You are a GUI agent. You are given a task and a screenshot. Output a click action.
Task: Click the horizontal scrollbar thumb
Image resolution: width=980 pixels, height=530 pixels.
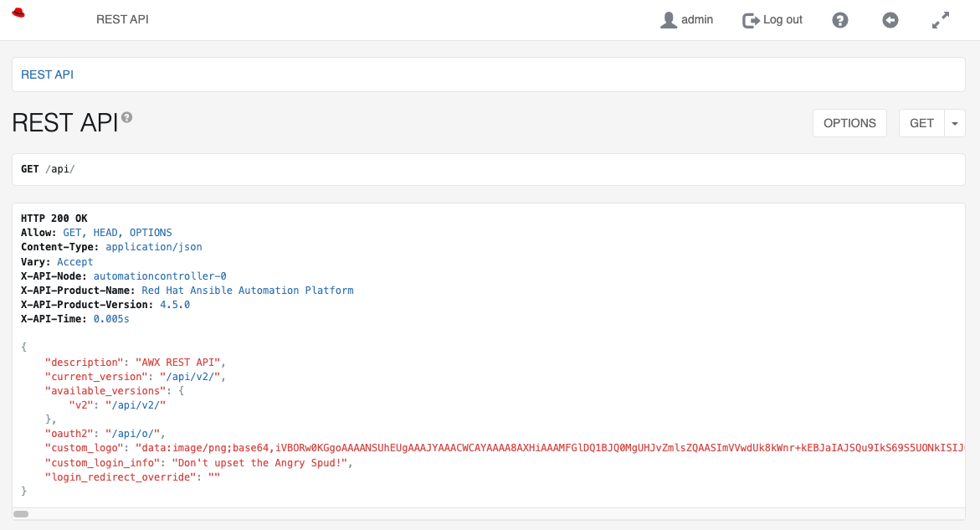click(21, 514)
